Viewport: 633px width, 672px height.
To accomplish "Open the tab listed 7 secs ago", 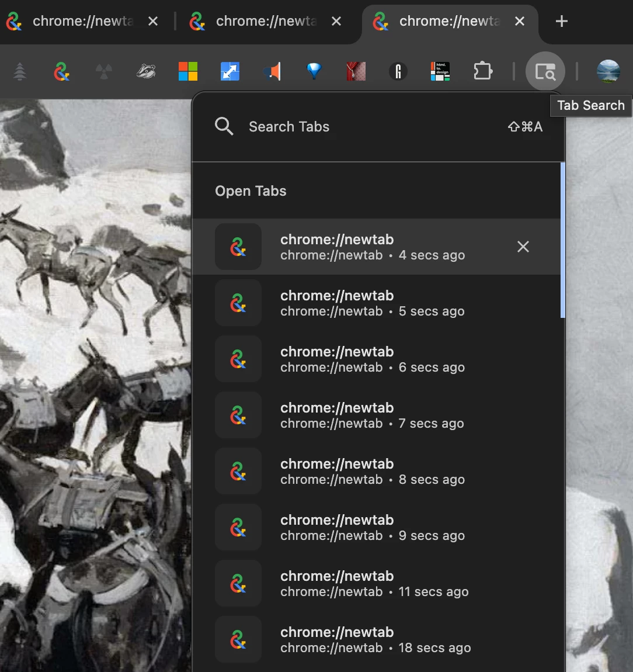I will tap(376, 415).
